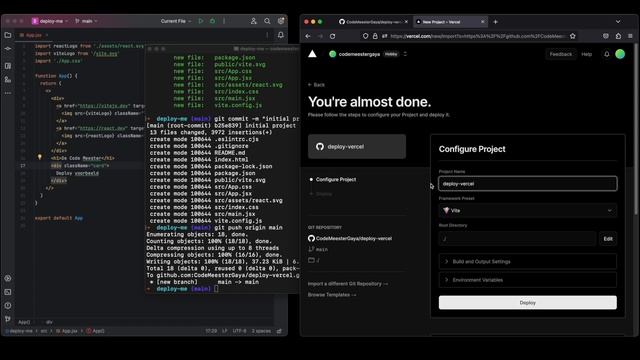This screenshot has height=360, width=640.
Task: Open the deploy-me project dropdown in WebStorm
Action: click(x=50, y=21)
